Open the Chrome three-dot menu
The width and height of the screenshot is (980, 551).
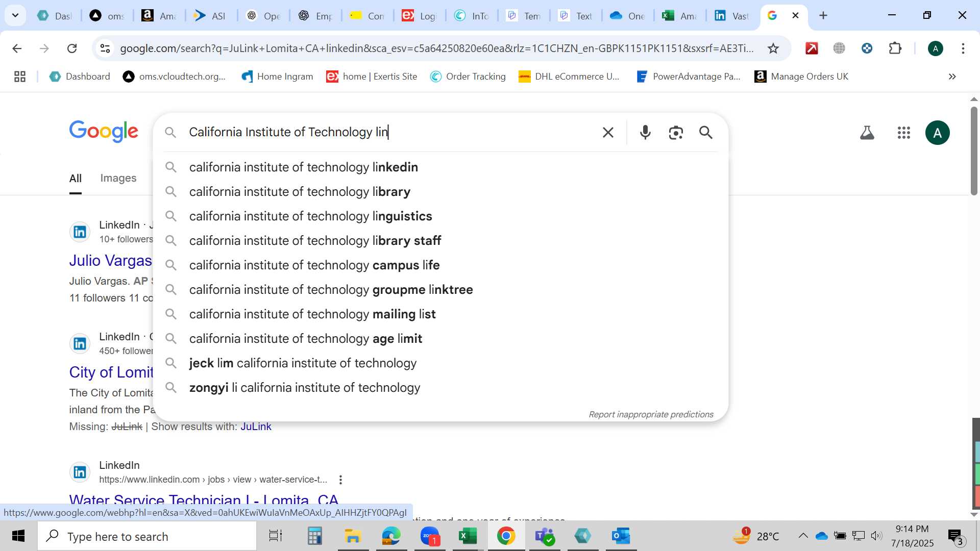point(963,48)
